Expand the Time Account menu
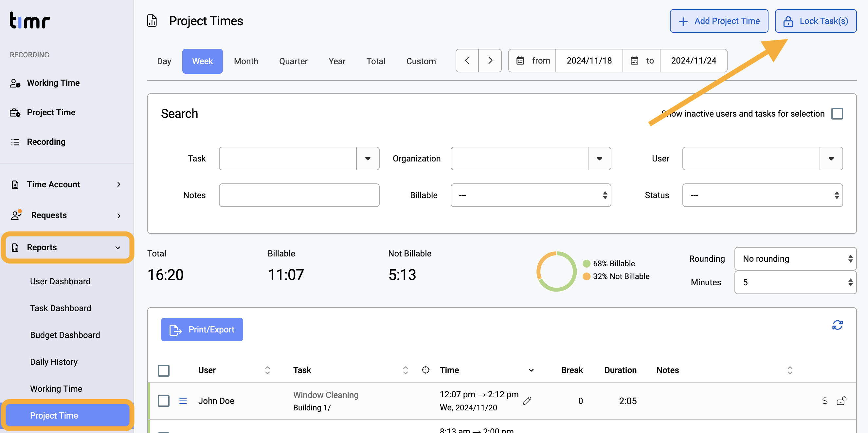Image resolution: width=868 pixels, height=433 pixels. pyautogui.click(x=67, y=184)
